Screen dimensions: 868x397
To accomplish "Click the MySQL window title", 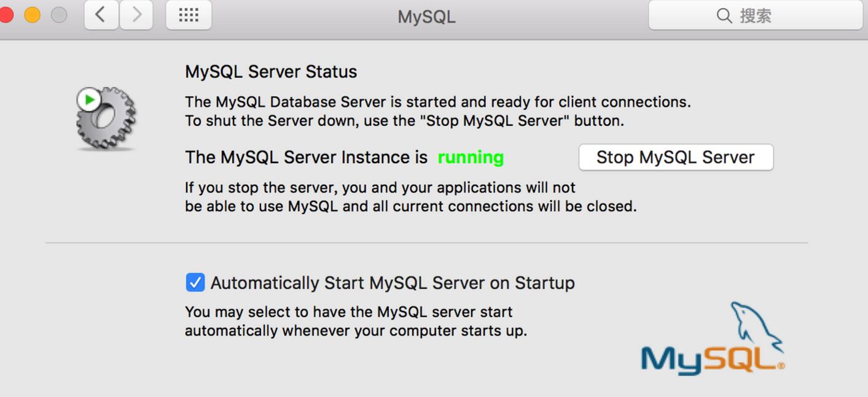I will (x=426, y=17).
